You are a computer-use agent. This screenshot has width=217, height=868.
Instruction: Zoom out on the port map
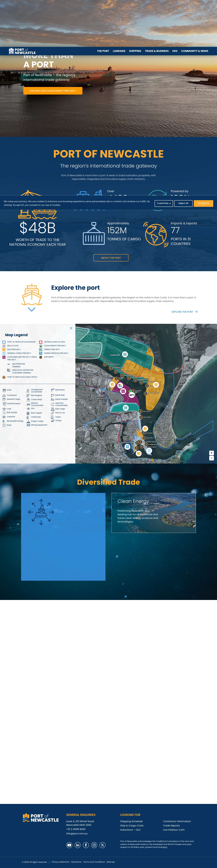point(212,458)
